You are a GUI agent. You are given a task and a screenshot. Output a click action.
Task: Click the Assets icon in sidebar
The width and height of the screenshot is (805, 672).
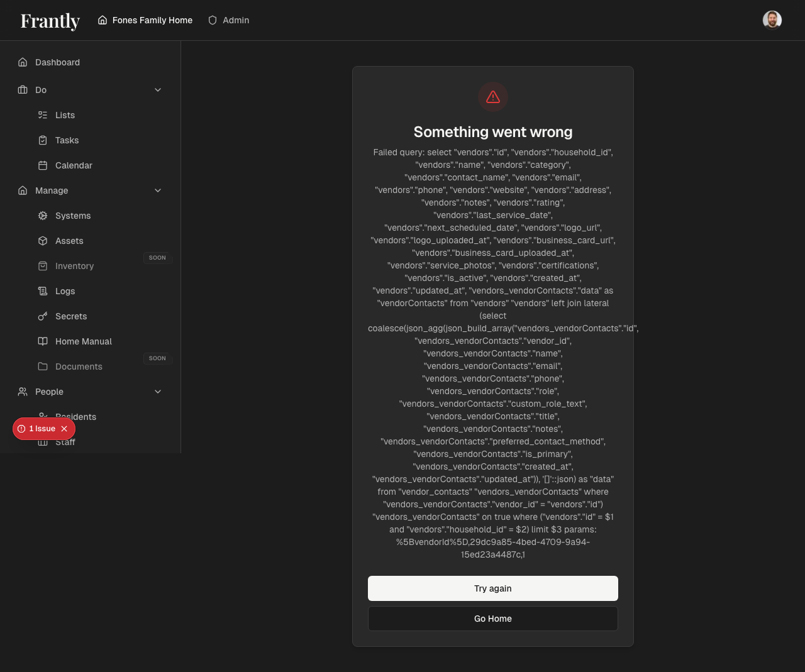coord(43,241)
